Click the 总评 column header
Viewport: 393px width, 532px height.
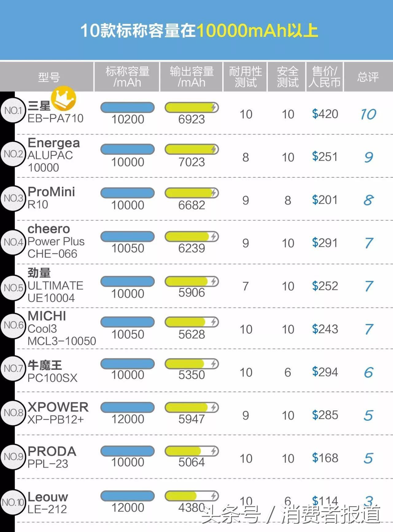[x=368, y=77]
